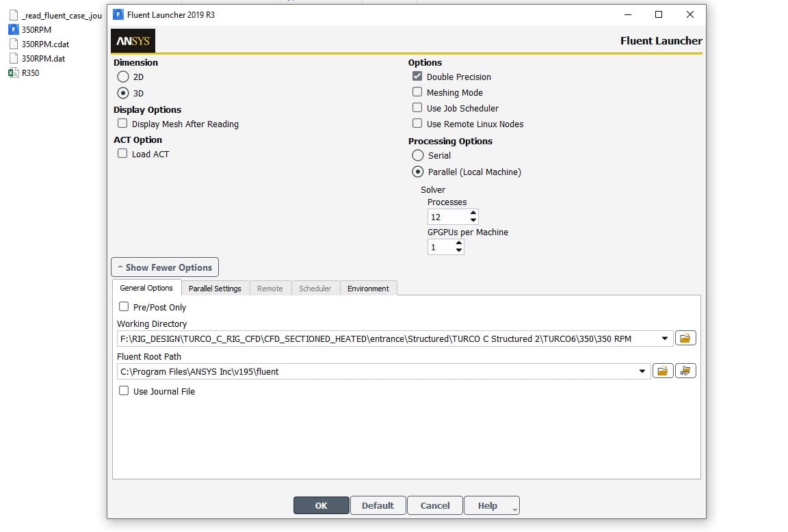Image resolution: width=788 pixels, height=532 pixels.
Task: Click the OK button
Action: [321, 505]
